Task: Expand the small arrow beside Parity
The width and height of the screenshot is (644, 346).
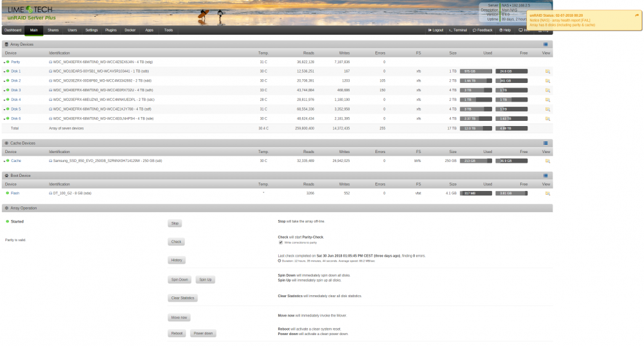Action: [x=5, y=63]
